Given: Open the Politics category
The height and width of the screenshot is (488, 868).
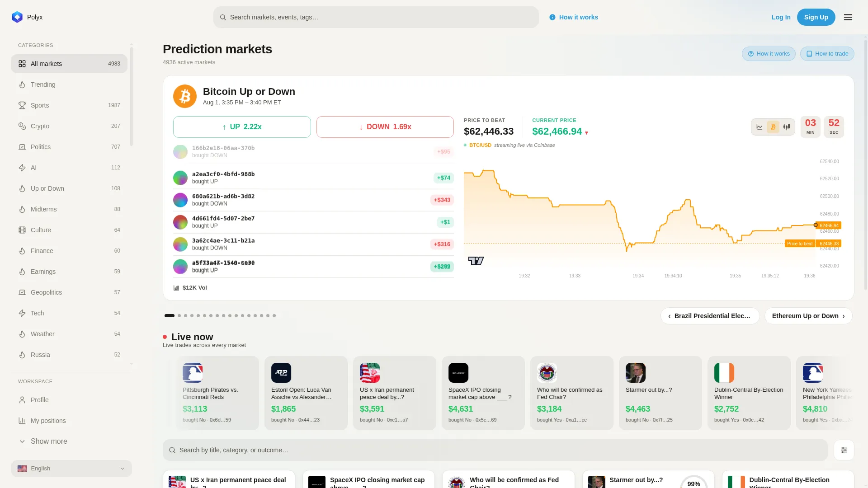Looking at the screenshot, I should (69, 147).
